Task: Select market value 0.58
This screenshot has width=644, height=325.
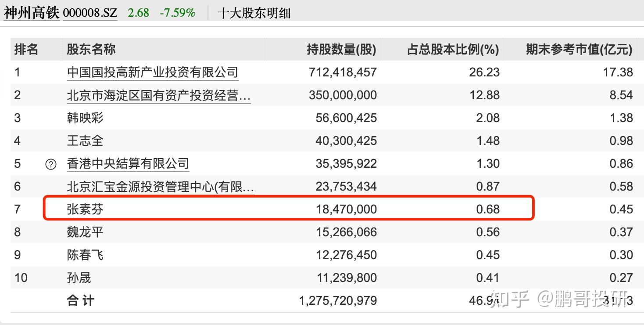Action: (x=621, y=186)
